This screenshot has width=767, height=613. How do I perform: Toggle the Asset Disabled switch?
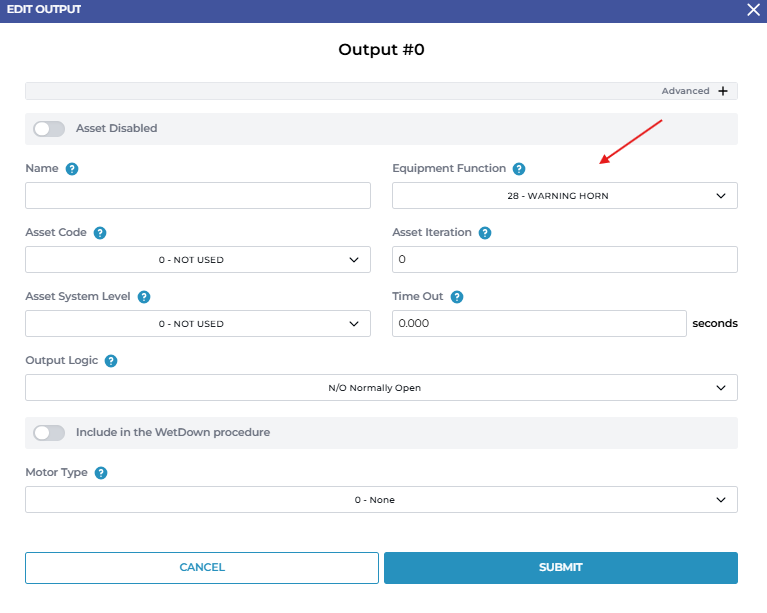tap(49, 129)
